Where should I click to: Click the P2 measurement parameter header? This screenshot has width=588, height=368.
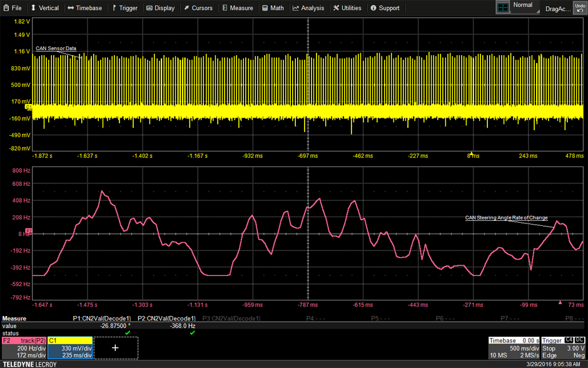pyautogui.click(x=166, y=319)
